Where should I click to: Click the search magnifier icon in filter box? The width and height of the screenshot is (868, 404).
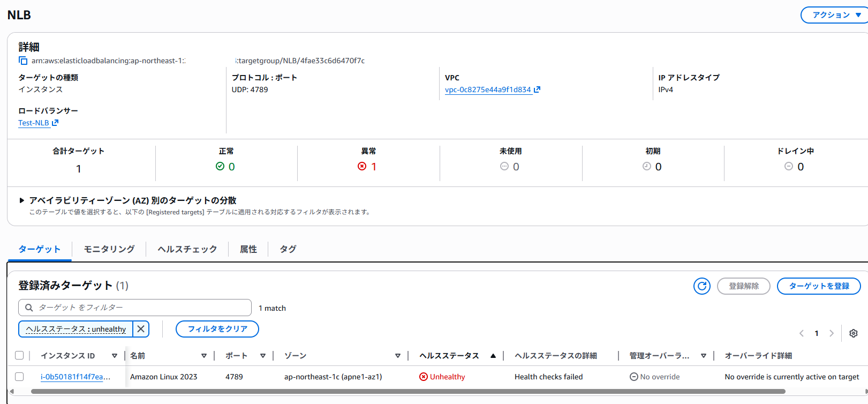pos(29,308)
